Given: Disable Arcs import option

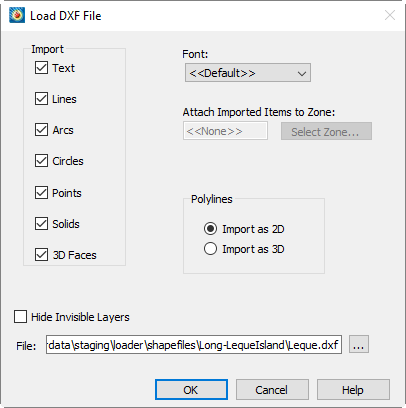Looking at the screenshot, I should tap(41, 130).
